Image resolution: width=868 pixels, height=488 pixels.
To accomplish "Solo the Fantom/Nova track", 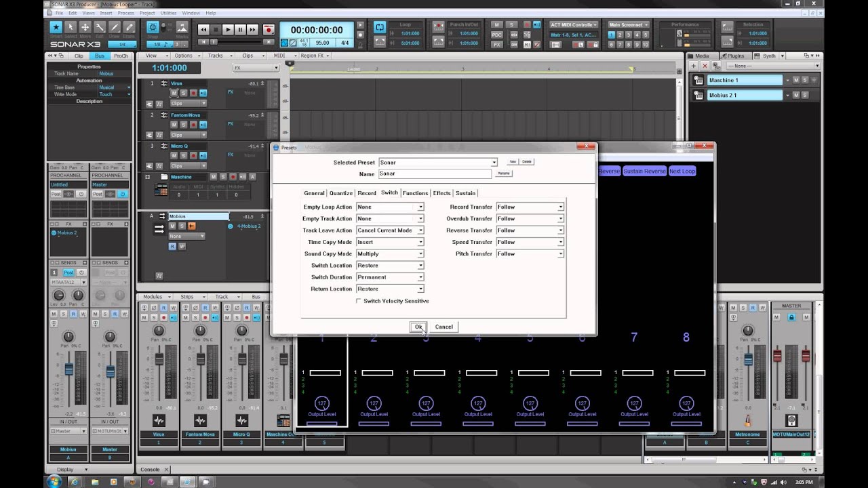I will point(184,125).
